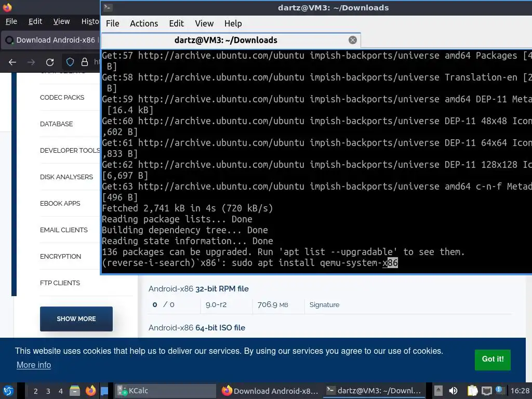The image size is (532, 399).
Task: Open the ENCRYPTION category
Action: click(60, 257)
